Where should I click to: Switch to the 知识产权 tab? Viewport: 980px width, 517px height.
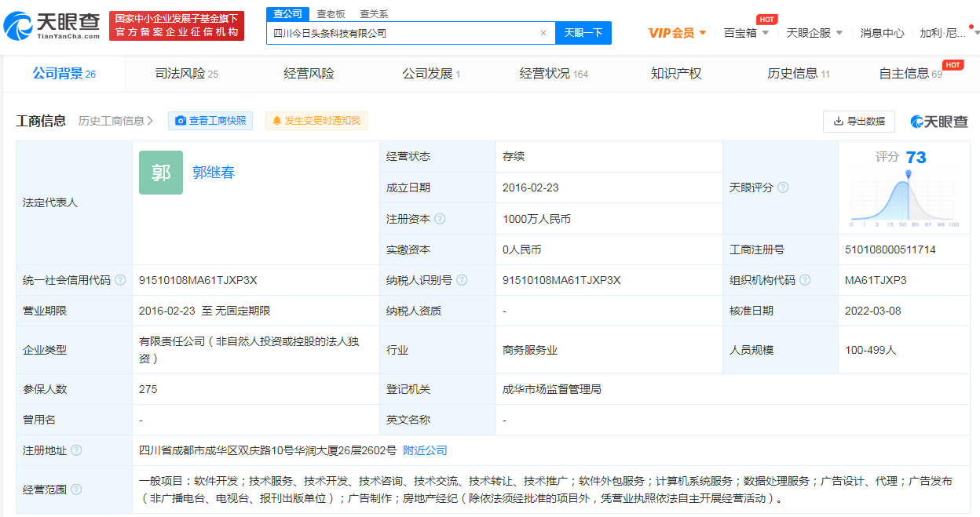[676, 74]
